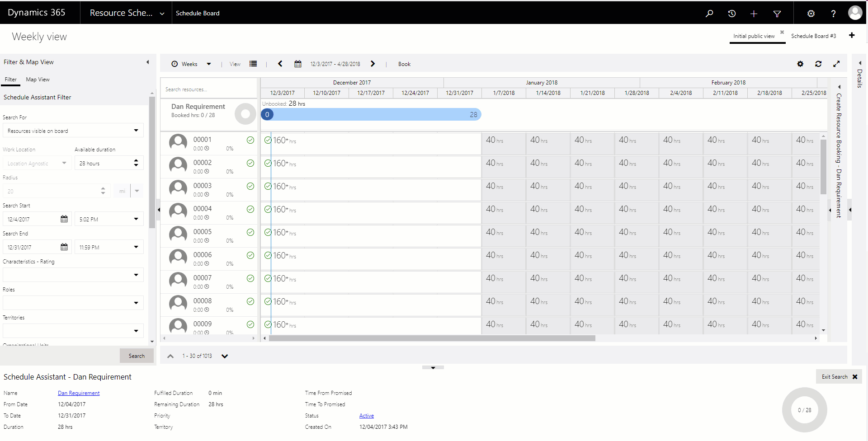Click the Search resources input field
Viewport: 868px width, 441px height.
(x=208, y=89)
